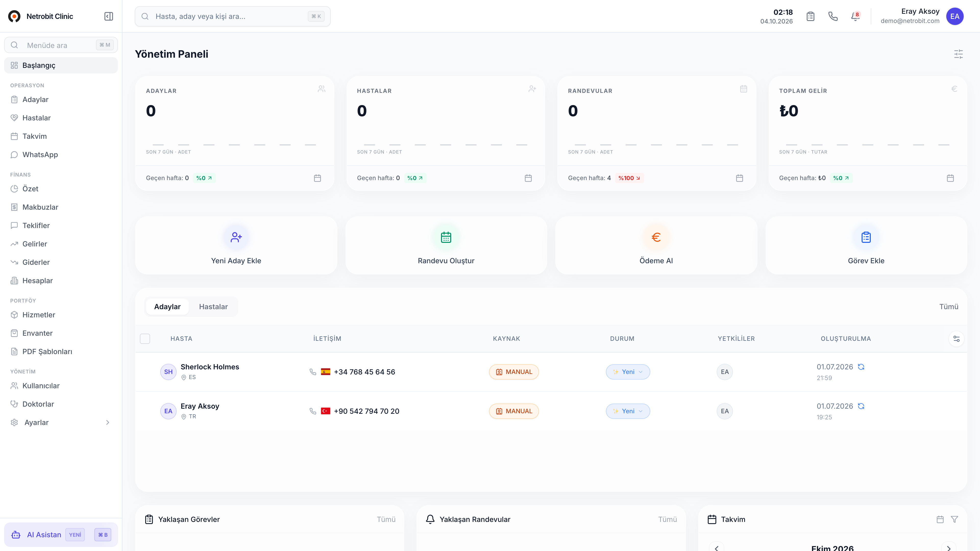Click calendar icon in Hastalar card footer
Viewport: 980px width, 551px height.
pos(528,178)
